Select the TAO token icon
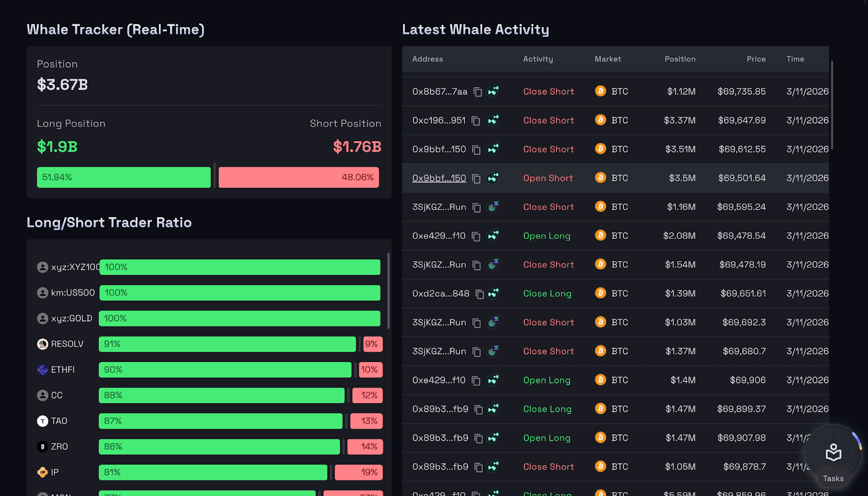 42,421
